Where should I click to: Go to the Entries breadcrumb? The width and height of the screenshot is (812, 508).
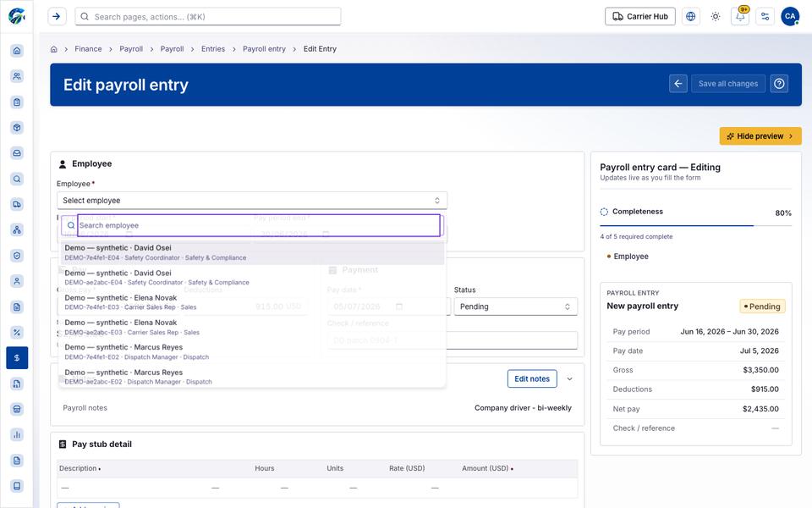pos(213,49)
